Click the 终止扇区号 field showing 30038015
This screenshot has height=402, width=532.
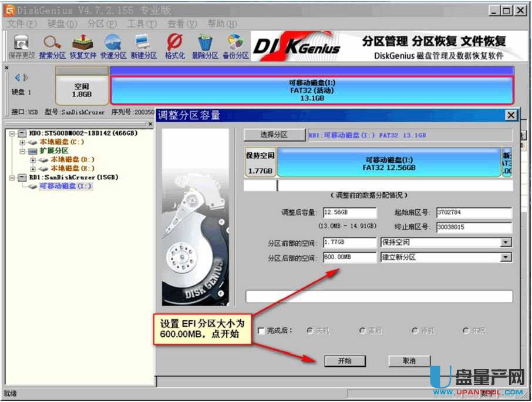point(474,227)
